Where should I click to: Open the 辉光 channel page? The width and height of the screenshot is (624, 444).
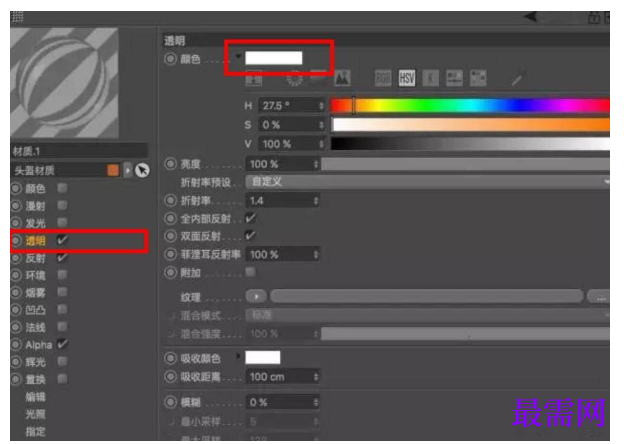click(35, 362)
